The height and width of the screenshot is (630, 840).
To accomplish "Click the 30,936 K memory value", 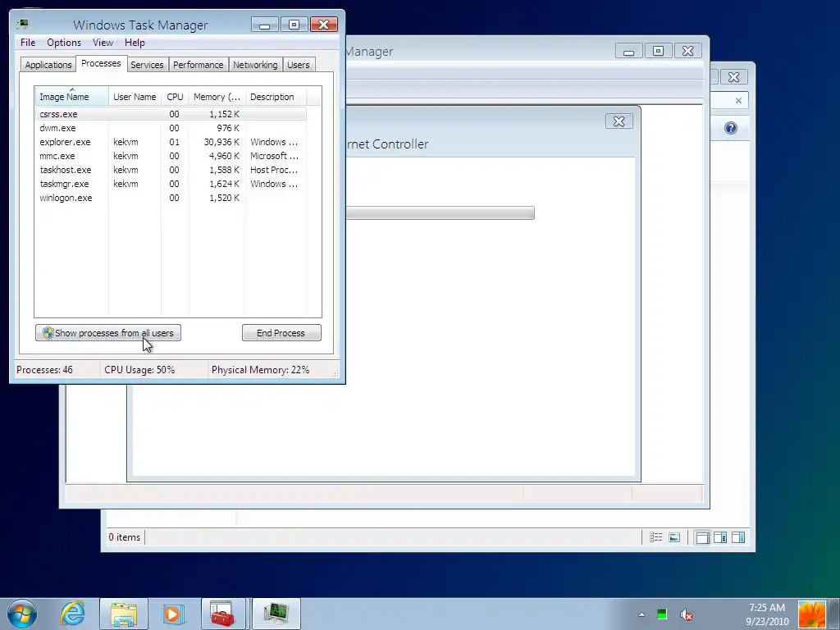I will tap(221, 142).
